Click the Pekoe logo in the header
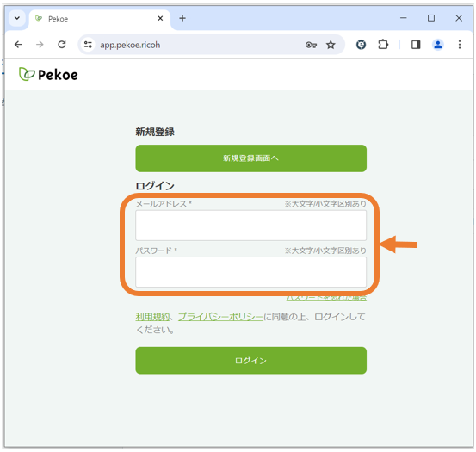This screenshot has width=476, height=452. [x=48, y=74]
